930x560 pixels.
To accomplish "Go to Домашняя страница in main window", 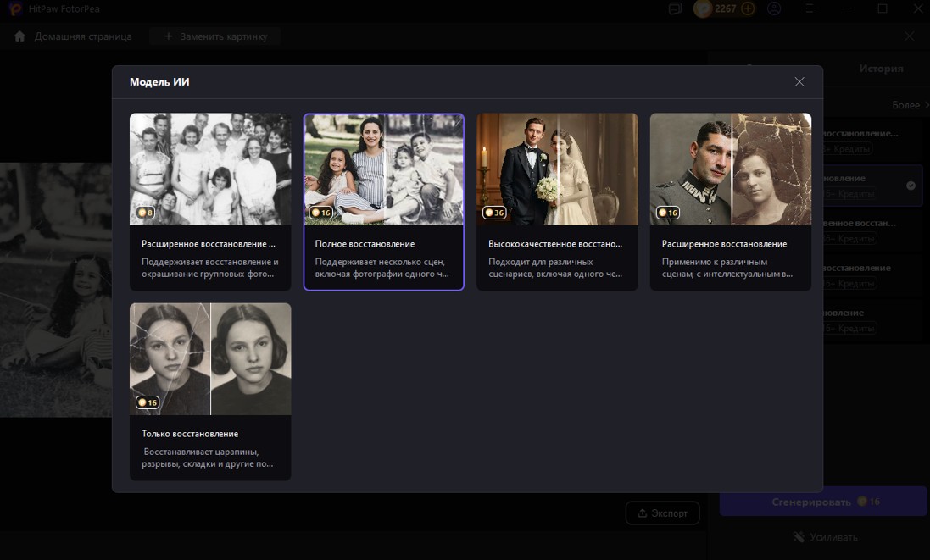I will [x=83, y=36].
